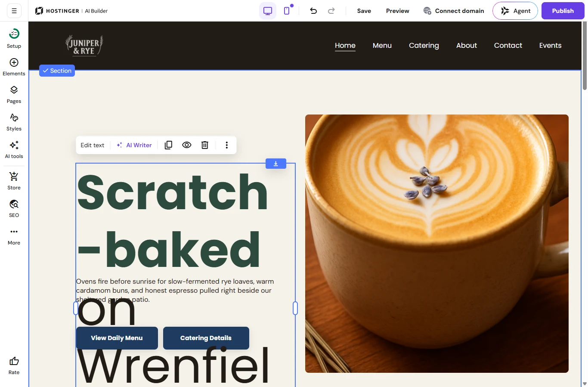Open AI tools in sidebar

(14, 150)
